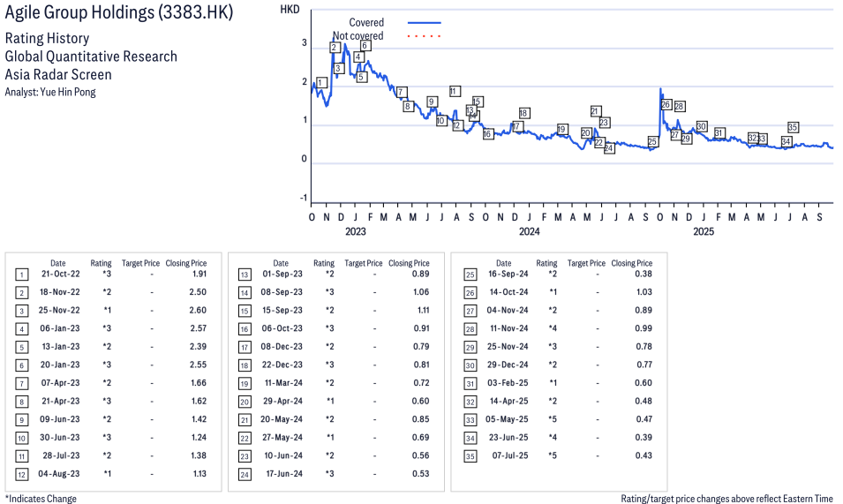Click the HKD axis unit label
Screen dimensions: 843x504
click(x=289, y=9)
